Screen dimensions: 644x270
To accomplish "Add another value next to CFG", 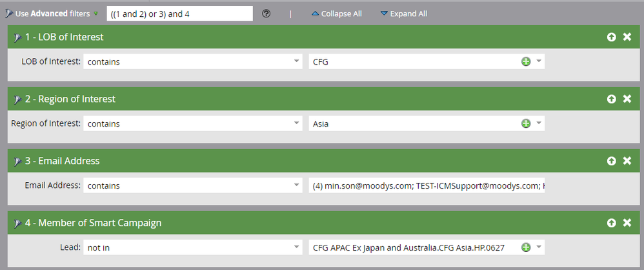I will coord(526,61).
